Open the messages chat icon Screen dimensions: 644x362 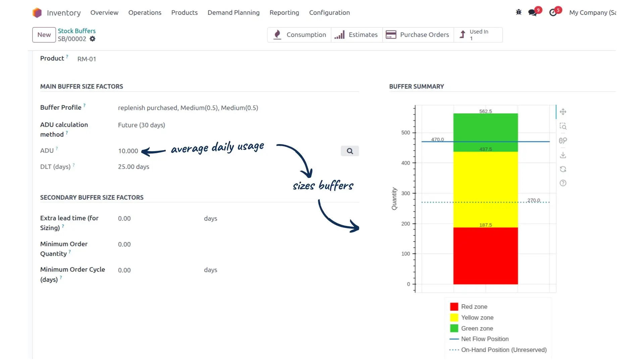(532, 13)
